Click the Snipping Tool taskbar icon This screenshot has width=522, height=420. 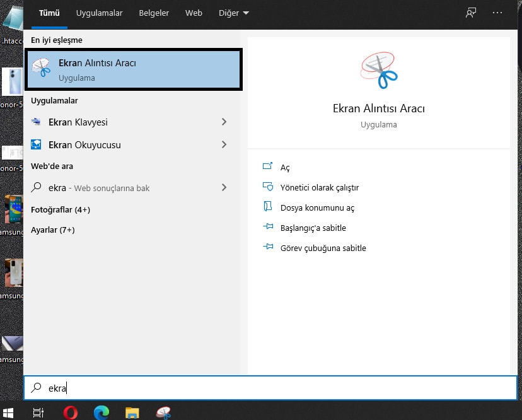click(x=164, y=412)
